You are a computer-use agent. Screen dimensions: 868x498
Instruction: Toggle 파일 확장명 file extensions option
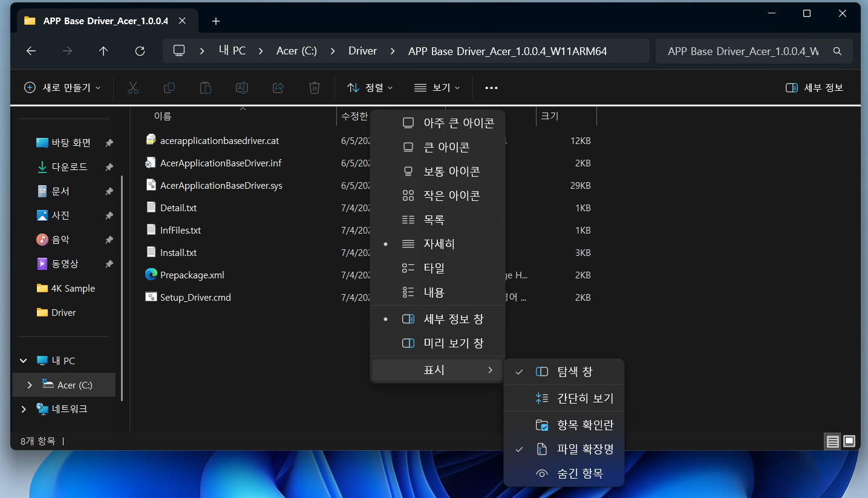pos(564,450)
